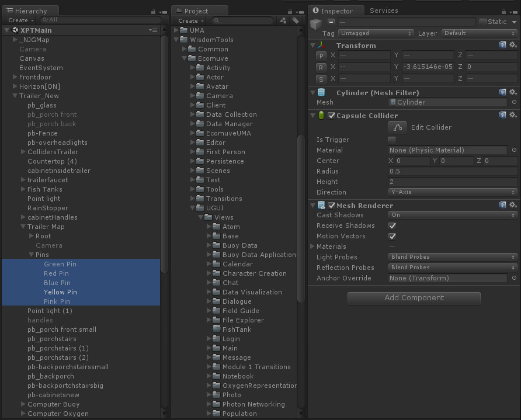The width and height of the screenshot is (521, 420).
Task: Open Transform component settings gear
Action: pyautogui.click(x=513, y=45)
